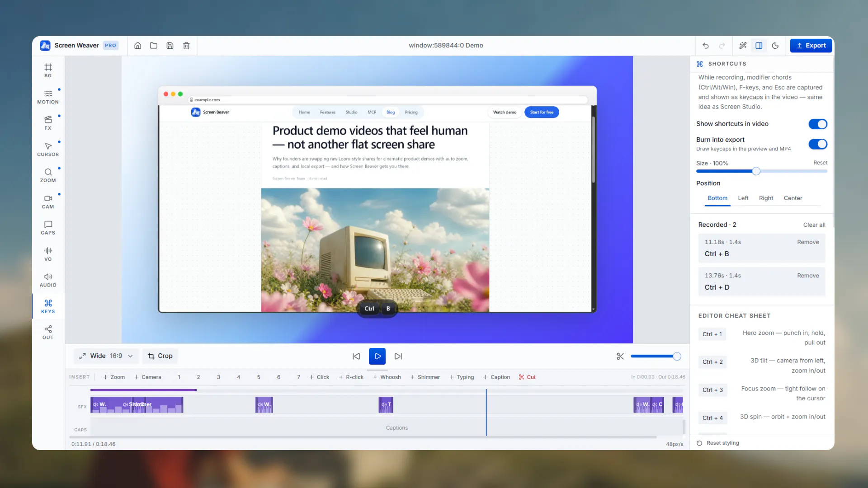This screenshot has width=868, height=488.
Task: Click the Screen Weaver logo icon
Action: coord(45,46)
